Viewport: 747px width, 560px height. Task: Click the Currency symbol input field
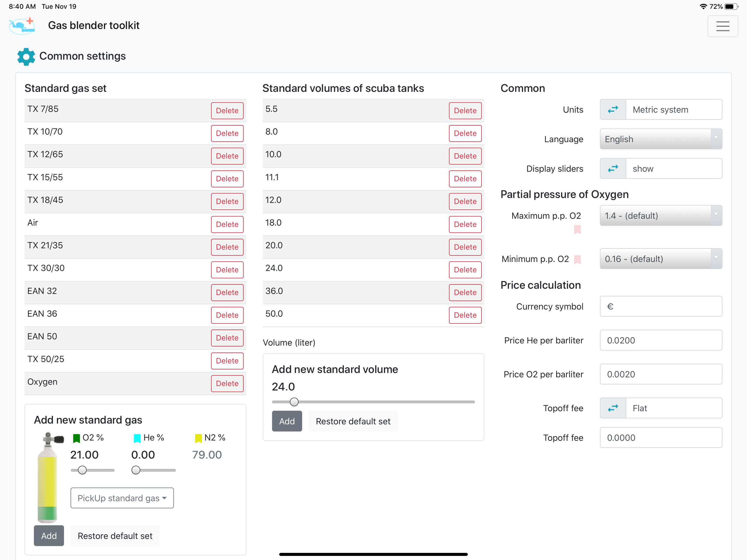661,306
